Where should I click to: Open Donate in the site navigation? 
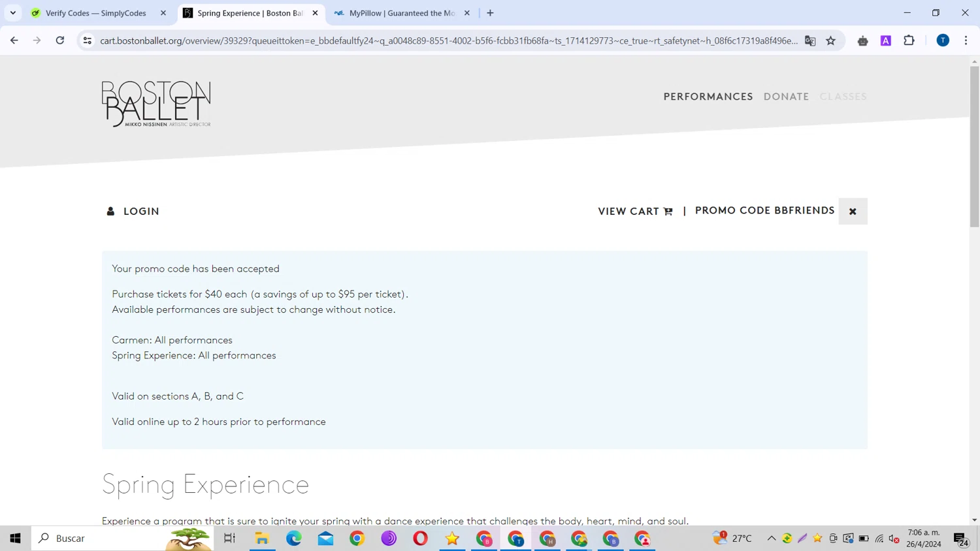(x=786, y=97)
